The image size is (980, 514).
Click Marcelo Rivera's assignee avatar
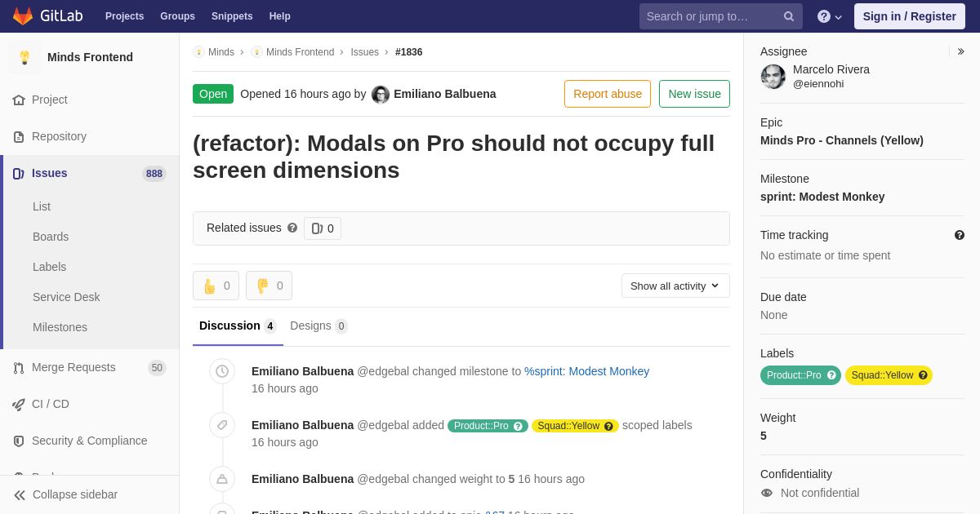[773, 77]
